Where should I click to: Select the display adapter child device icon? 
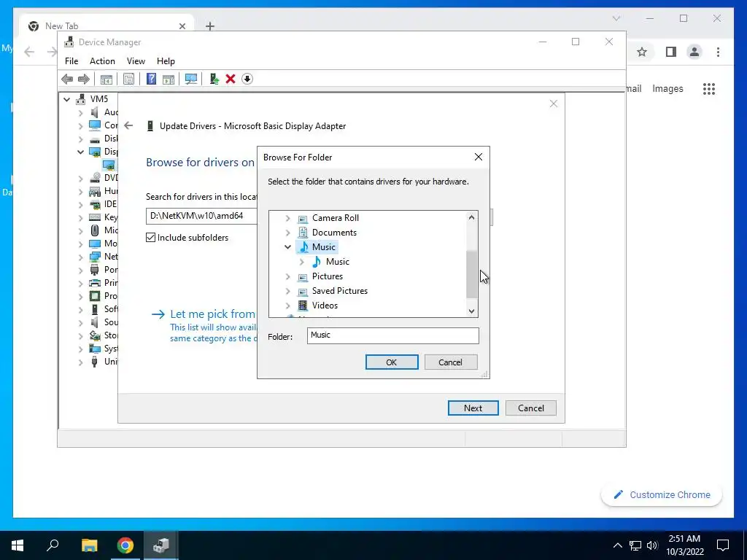[x=109, y=165]
